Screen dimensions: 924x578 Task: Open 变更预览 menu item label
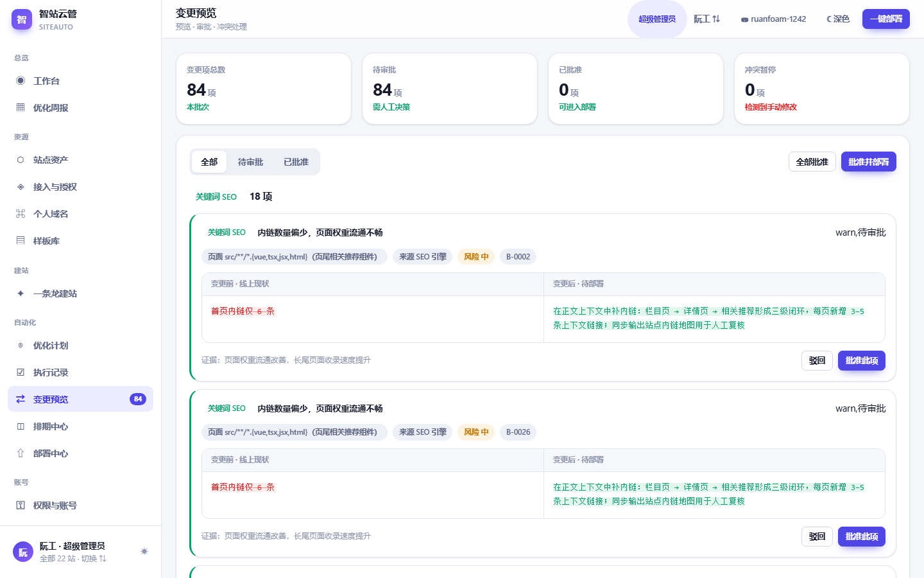(51, 399)
